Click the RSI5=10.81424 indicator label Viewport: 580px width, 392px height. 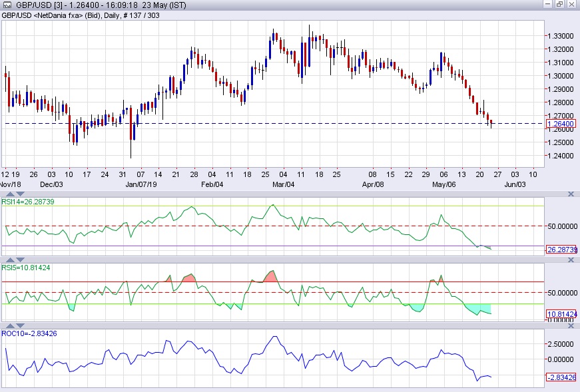coord(27,268)
